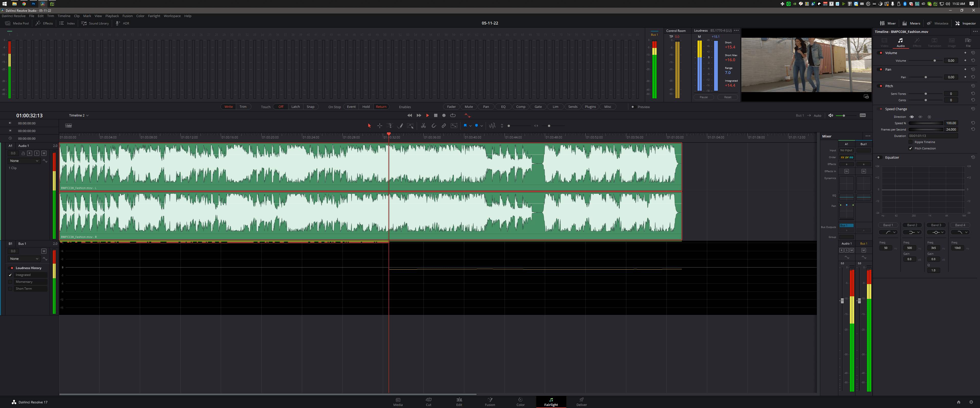Switch to the Deliver page
The width and height of the screenshot is (980, 408).
click(581, 402)
